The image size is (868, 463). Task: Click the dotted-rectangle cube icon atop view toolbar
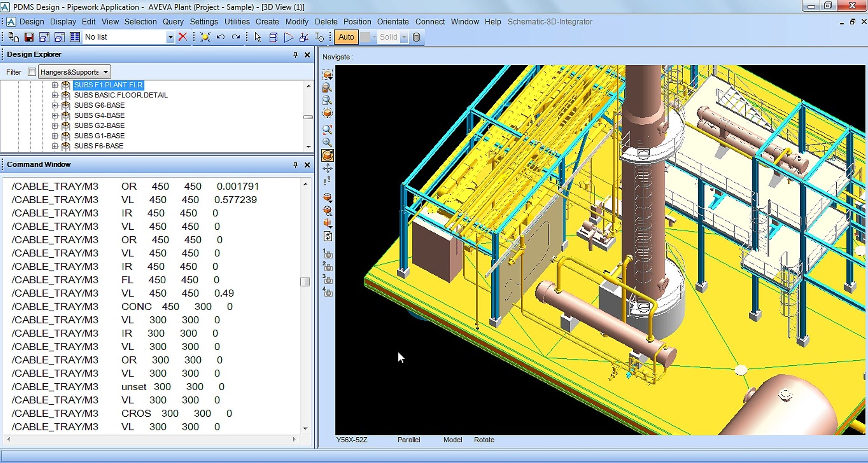tap(327, 75)
